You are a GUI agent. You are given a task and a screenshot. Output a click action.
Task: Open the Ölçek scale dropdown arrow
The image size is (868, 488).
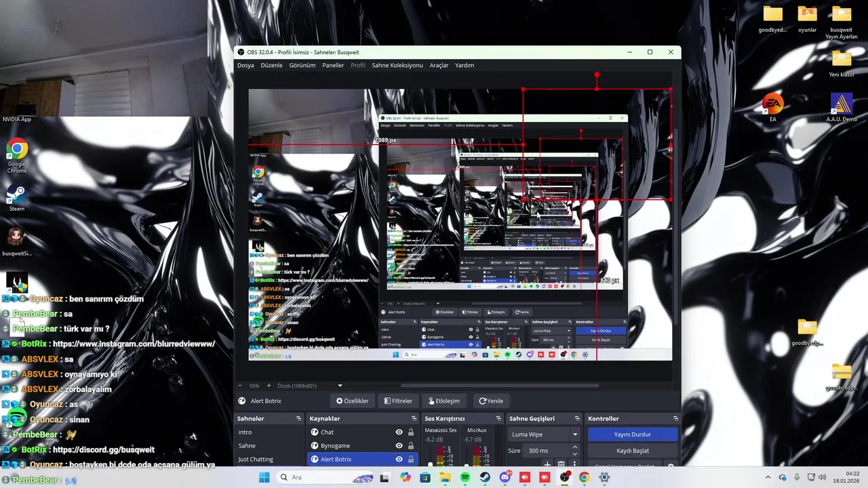[x=340, y=386]
